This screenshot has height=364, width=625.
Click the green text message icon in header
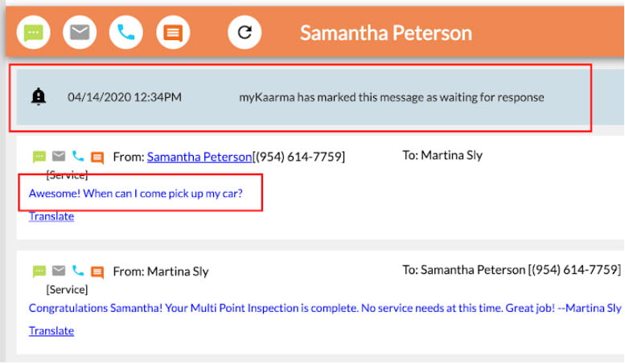click(x=34, y=32)
